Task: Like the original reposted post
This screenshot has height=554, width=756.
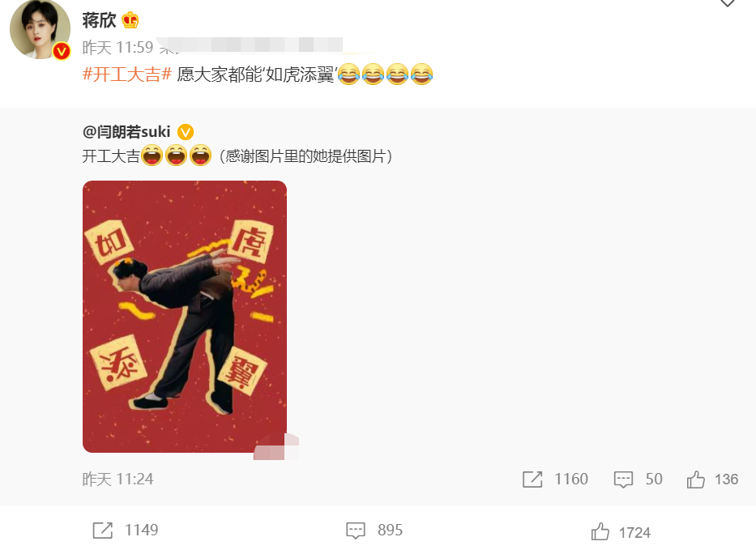Action: pyautogui.click(x=696, y=479)
